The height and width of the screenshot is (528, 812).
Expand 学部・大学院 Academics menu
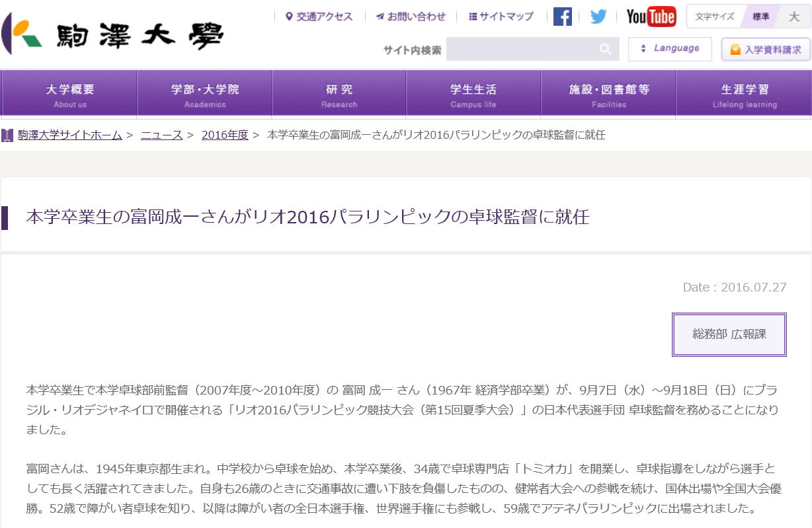pyautogui.click(x=204, y=94)
